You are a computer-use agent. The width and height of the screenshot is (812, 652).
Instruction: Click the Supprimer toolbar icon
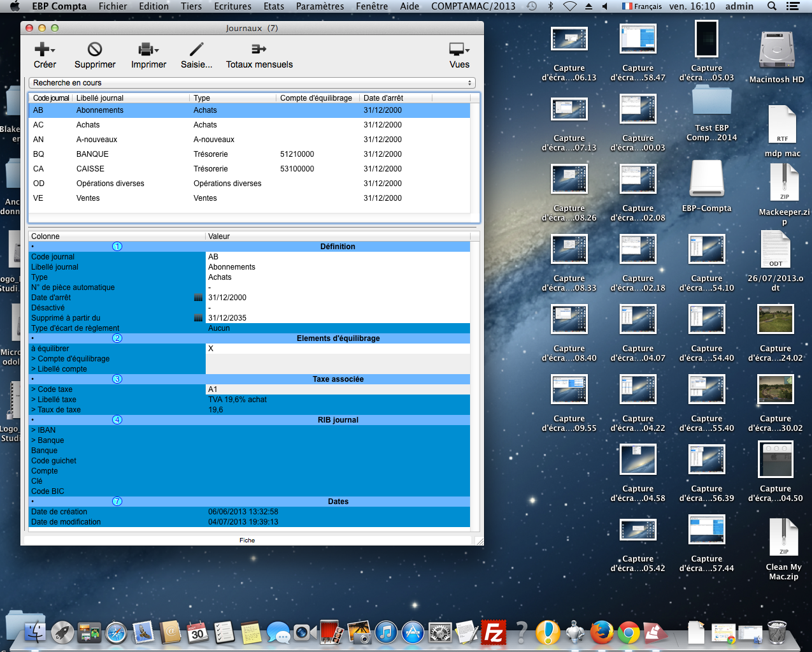(x=95, y=50)
